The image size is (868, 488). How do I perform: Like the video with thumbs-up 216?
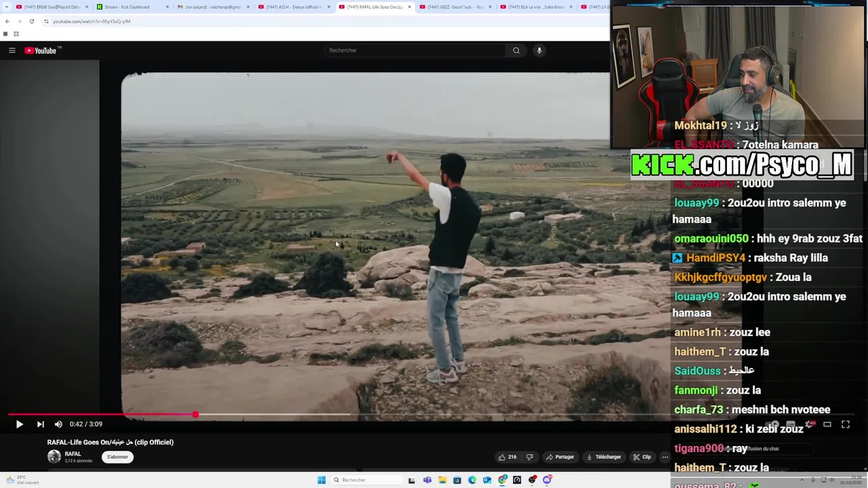507,457
